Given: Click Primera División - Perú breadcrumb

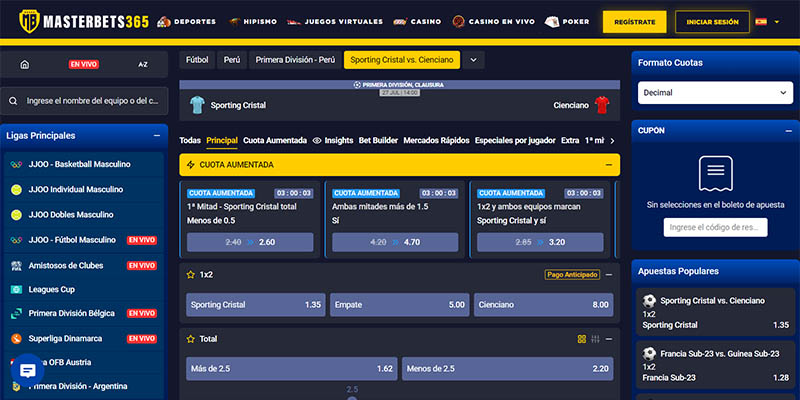Looking at the screenshot, I should click(x=295, y=60).
